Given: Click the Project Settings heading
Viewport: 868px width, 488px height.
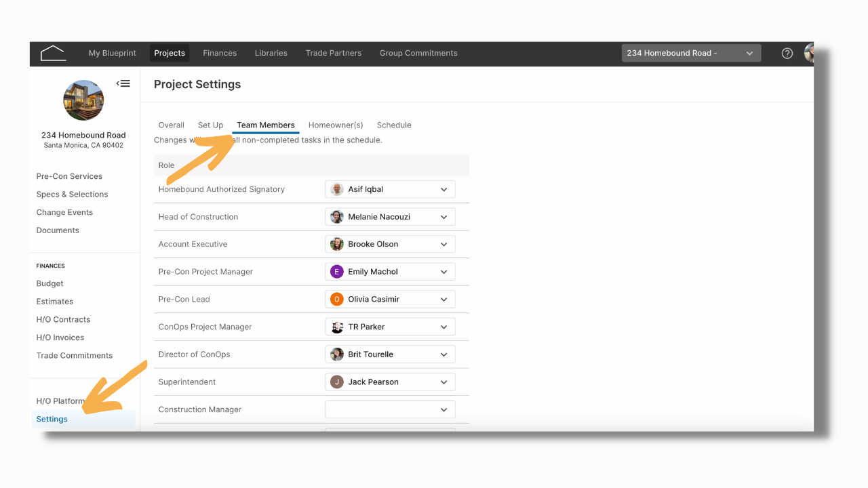Looking at the screenshot, I should (x=197, y=84).
